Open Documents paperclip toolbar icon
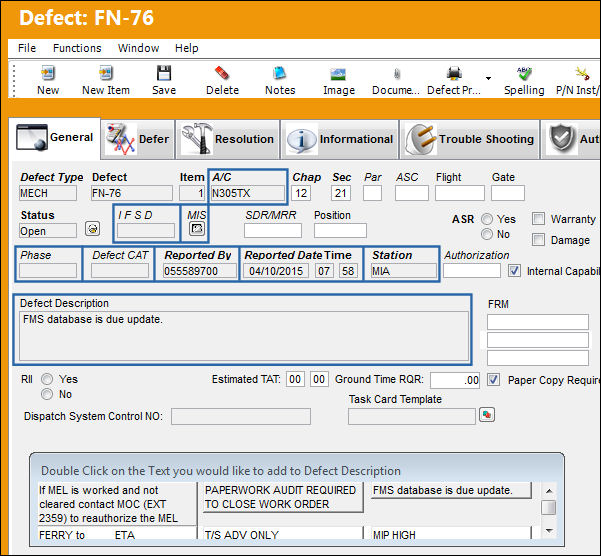 (x=397, y=73)
